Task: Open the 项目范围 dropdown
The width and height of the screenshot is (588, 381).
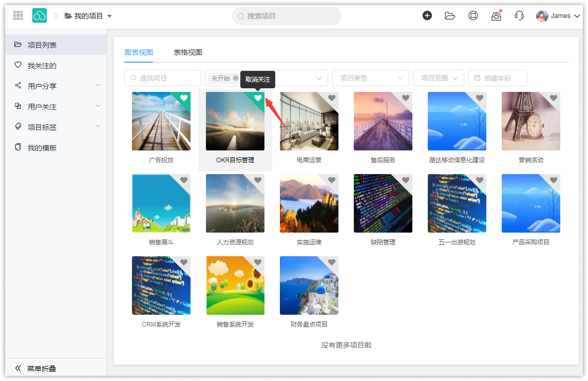Action: click(439, 78)
